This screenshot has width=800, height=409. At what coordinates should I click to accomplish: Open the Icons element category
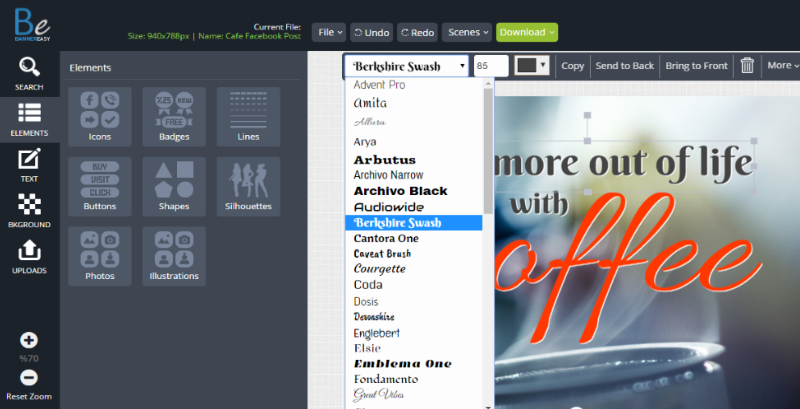[x=99, y=117]
